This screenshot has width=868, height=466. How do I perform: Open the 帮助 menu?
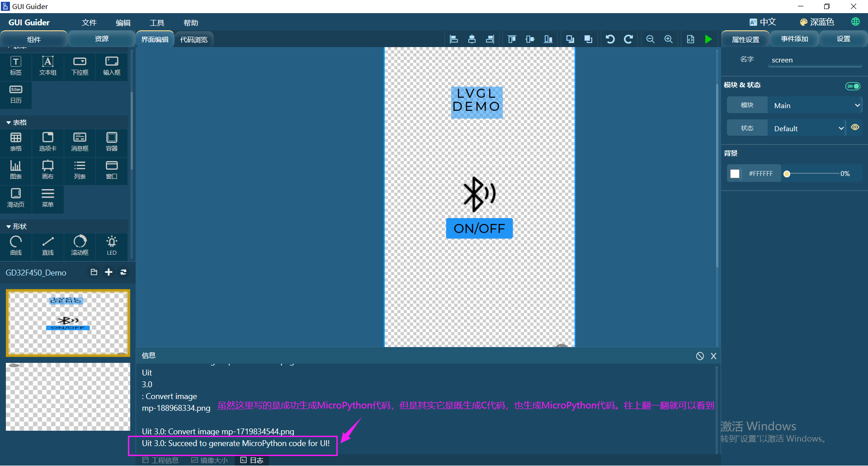tap(191, 23)
